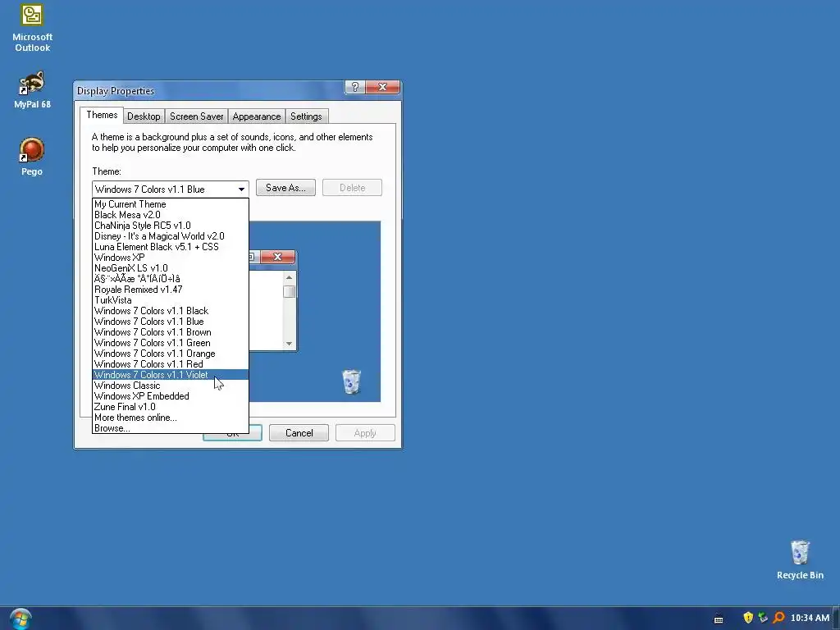Click the magnifier search tray icon
This screenshot has width=840, height=630.
778,618
